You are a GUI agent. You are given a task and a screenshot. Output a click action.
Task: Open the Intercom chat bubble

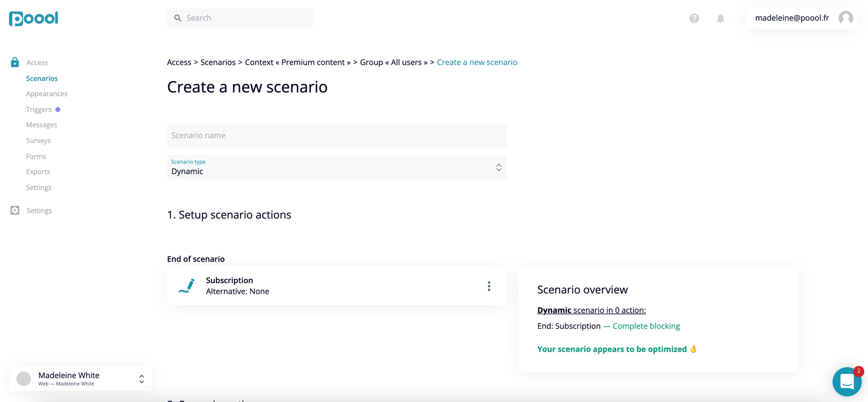tap(847, 381)
